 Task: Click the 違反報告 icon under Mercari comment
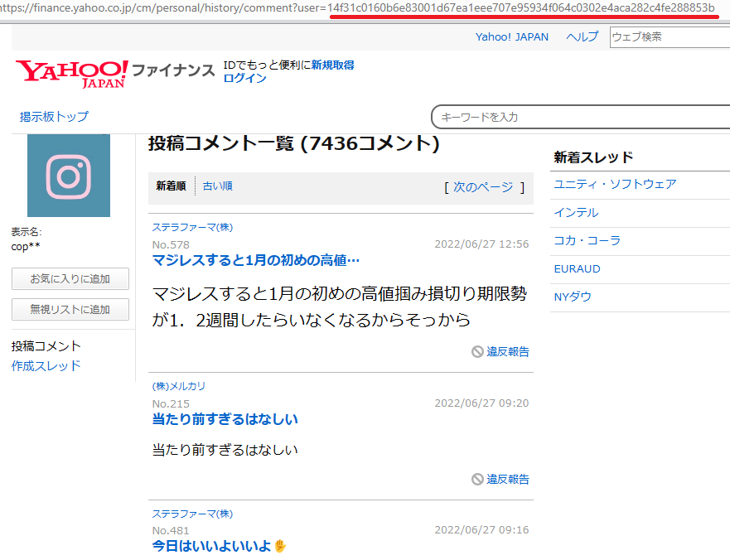point(477,480)
